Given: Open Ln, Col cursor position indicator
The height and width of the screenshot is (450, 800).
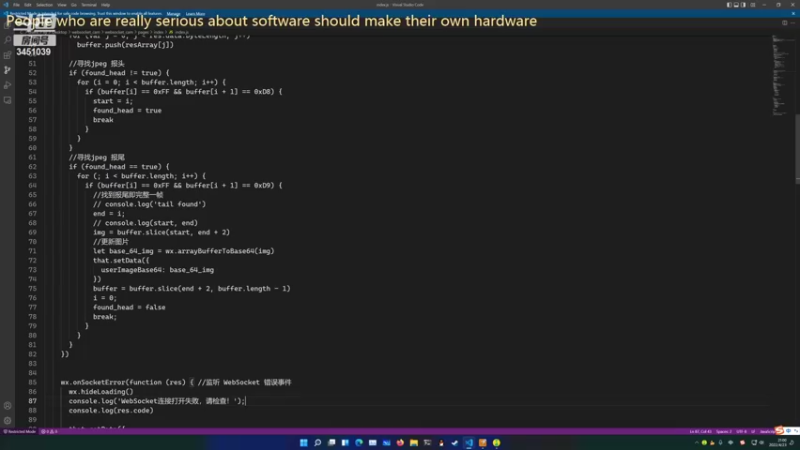Looking at the screenshot, I should (x=701, y=432).
